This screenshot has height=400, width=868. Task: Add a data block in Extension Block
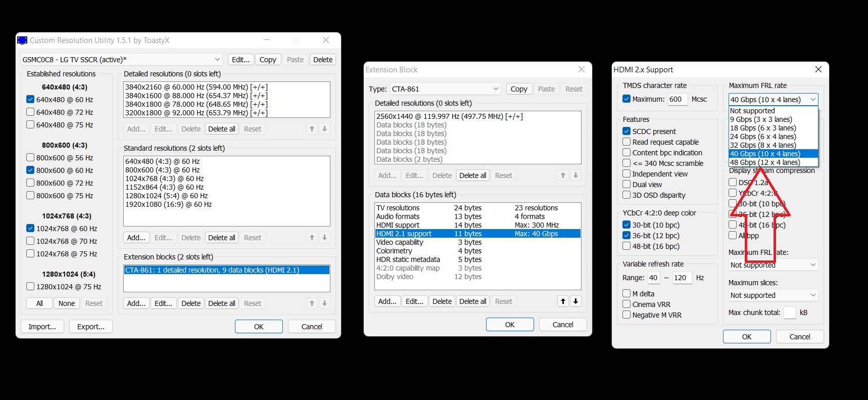[x=388, y=301]
